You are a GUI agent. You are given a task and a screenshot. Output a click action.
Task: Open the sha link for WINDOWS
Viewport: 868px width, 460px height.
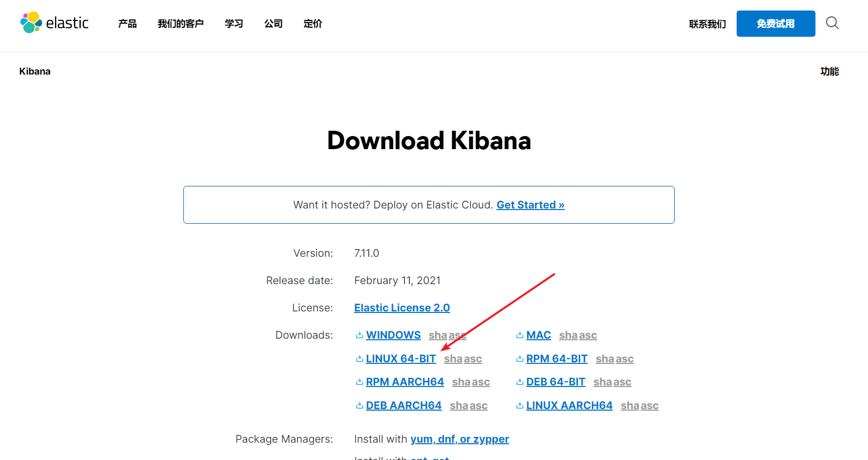coord(438,335)
